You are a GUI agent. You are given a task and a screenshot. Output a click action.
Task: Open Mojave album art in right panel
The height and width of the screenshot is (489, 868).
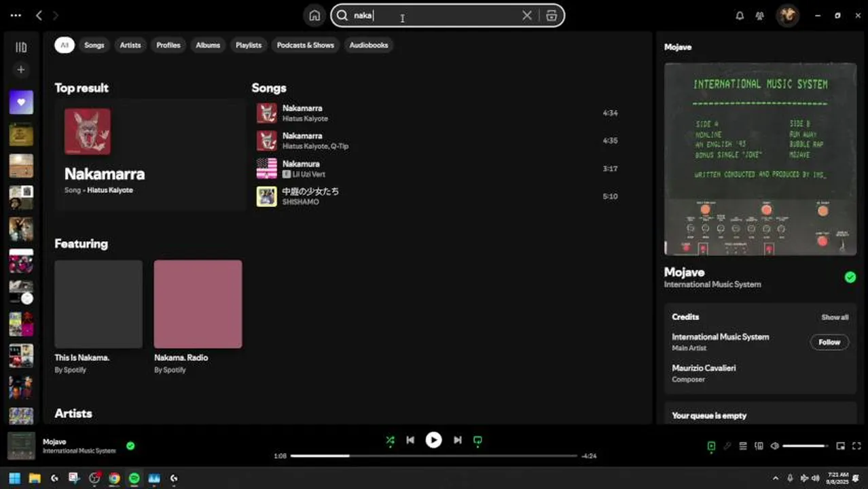click(760, 159)
